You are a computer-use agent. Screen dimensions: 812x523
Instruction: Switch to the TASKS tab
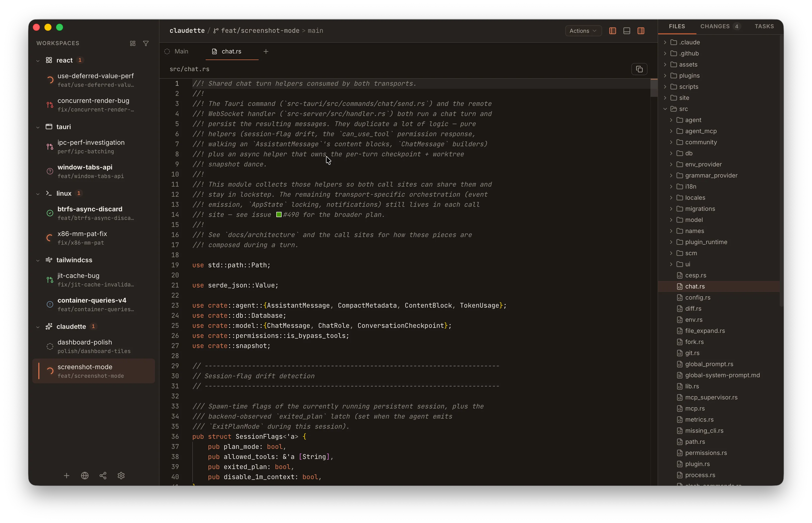click(764, 26)
